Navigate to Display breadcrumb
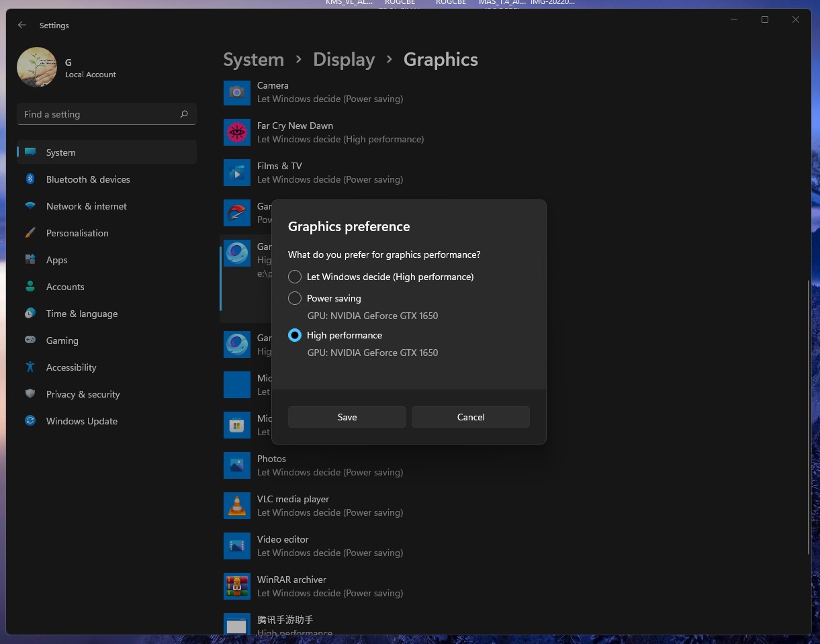820x644 pixels. [344, 59]
